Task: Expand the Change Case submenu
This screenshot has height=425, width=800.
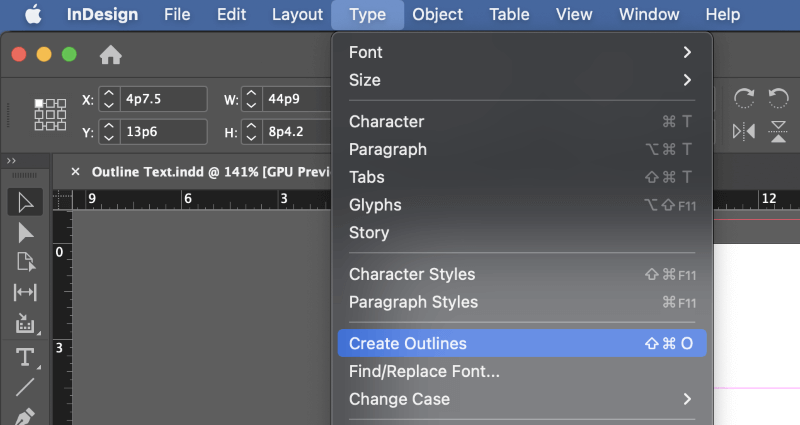Action: 521,399
